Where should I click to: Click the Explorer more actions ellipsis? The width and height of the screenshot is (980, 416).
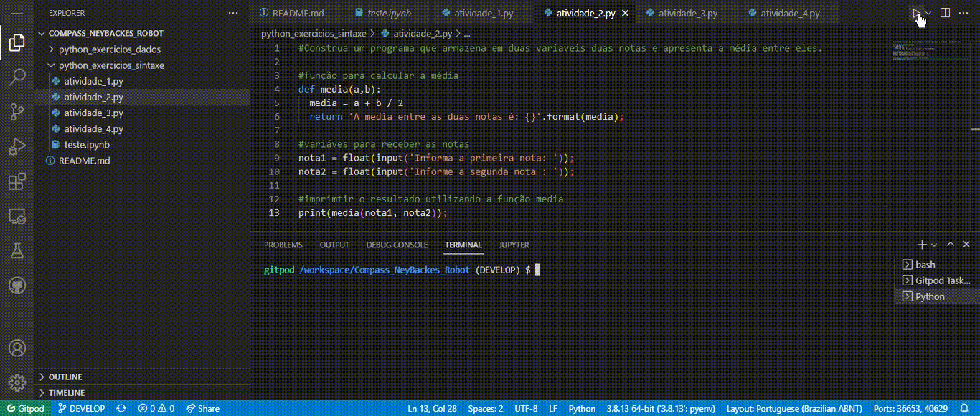click(233, 13)
